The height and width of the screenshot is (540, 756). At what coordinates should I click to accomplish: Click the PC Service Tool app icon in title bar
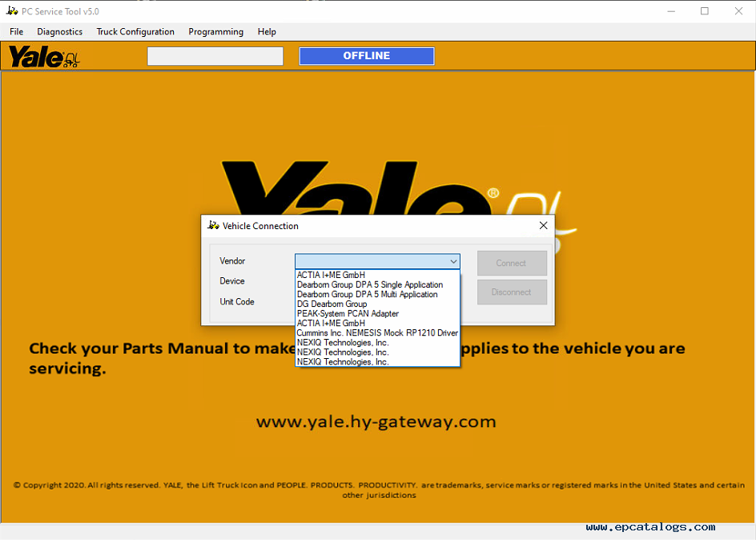point(12,10)
